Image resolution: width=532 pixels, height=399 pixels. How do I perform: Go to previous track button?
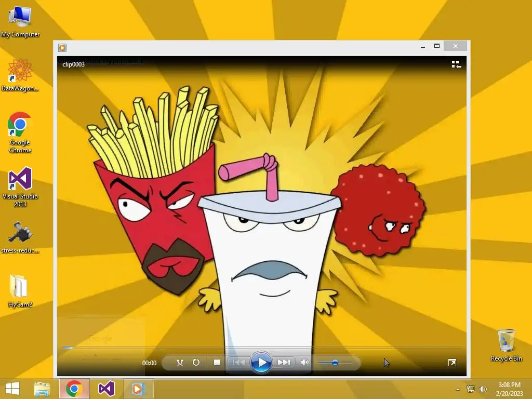tap(238, 362)
